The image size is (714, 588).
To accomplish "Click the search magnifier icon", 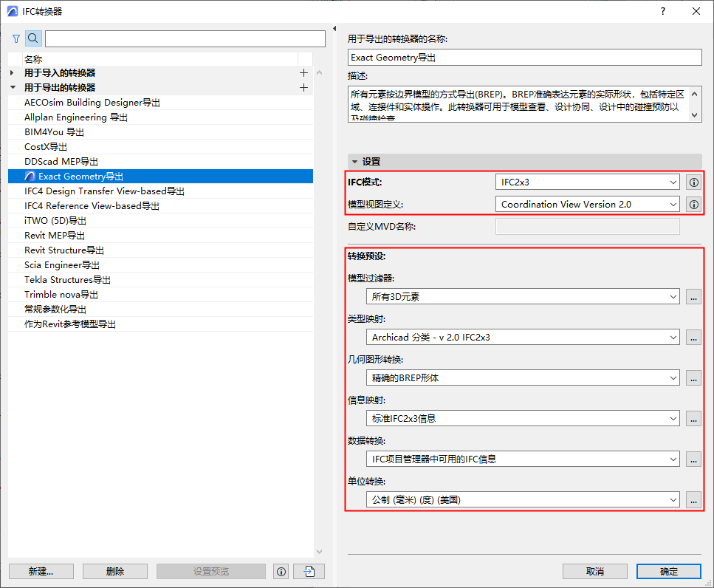I will point(33,38).
